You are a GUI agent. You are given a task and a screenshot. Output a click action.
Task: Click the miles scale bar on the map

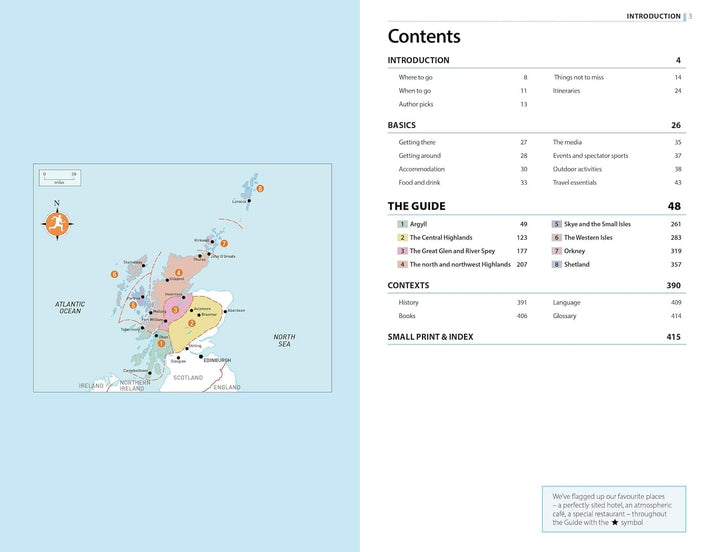60,178
